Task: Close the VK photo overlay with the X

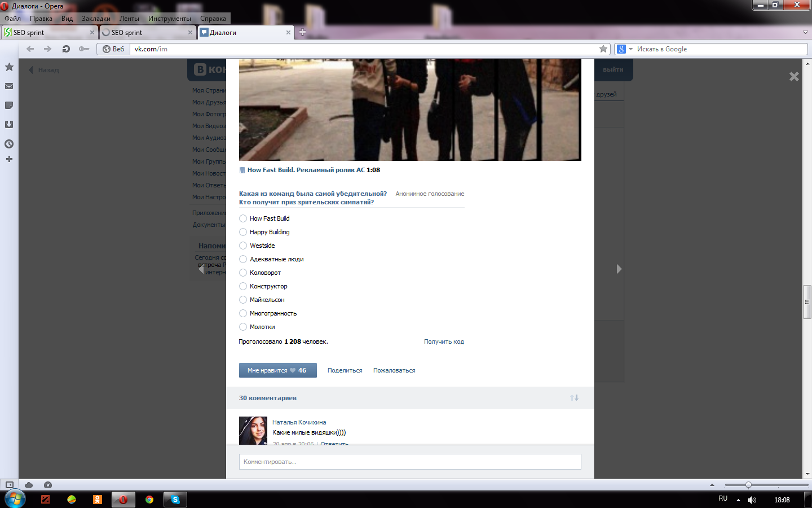Action: pyautogui.click(x=794, y=76)
